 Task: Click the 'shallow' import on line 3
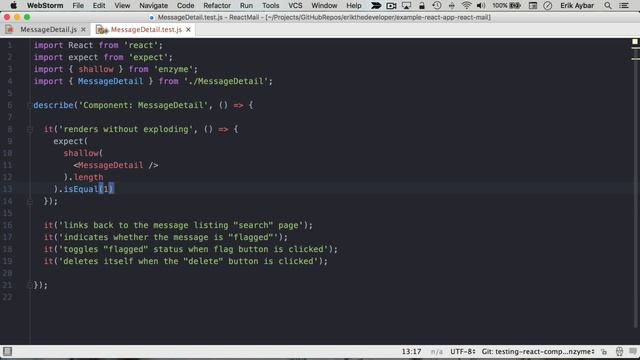tap(96, 69)
